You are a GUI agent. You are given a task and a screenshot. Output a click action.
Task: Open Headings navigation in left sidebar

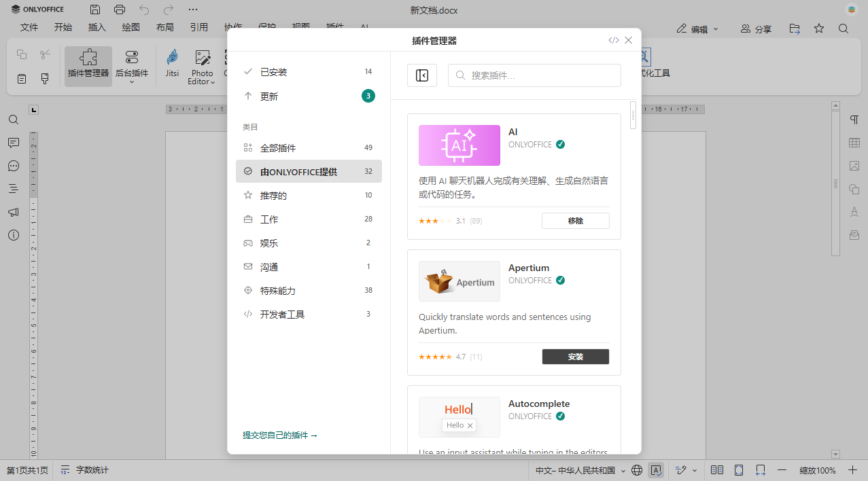coord(14,189)
